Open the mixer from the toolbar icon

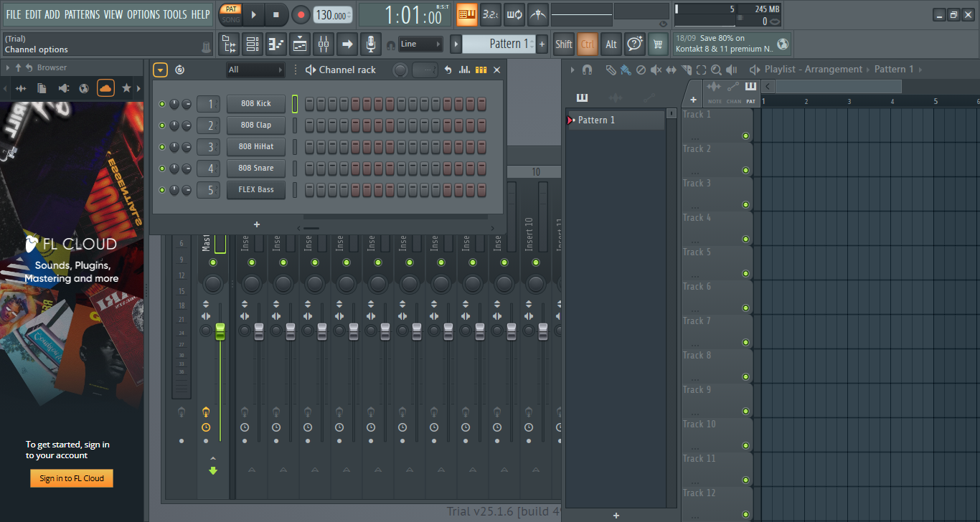coord(324,44)
